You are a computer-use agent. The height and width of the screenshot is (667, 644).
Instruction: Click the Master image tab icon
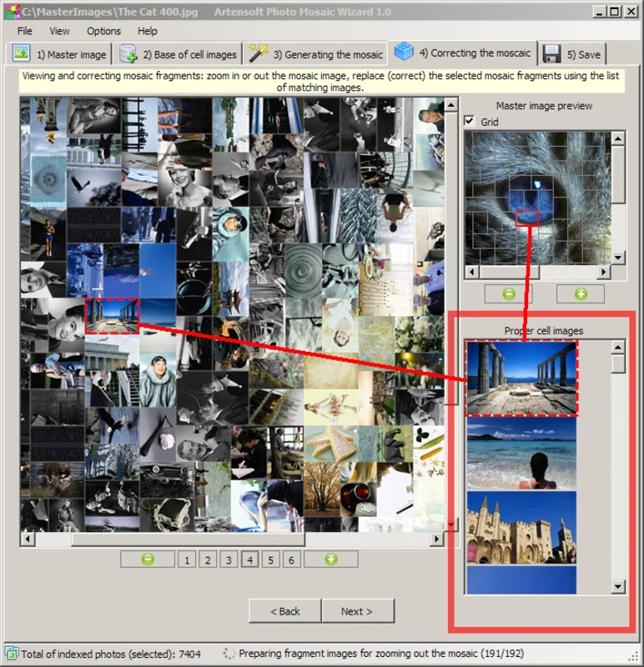point(21,54)
